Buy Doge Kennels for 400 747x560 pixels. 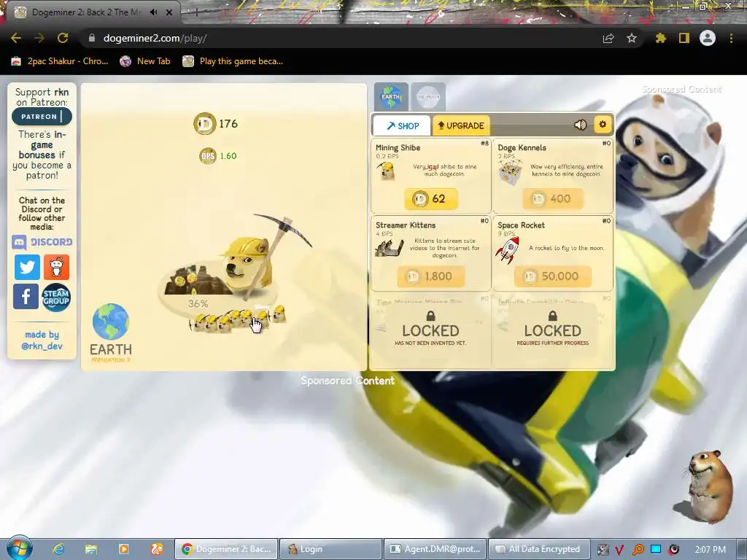[x=552, y=198]
